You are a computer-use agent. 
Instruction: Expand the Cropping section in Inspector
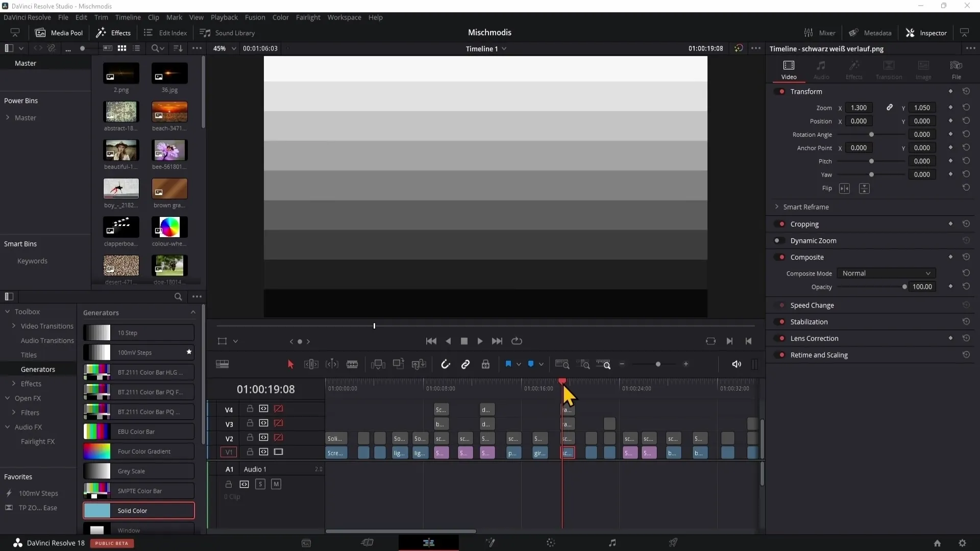coord(805,223)
